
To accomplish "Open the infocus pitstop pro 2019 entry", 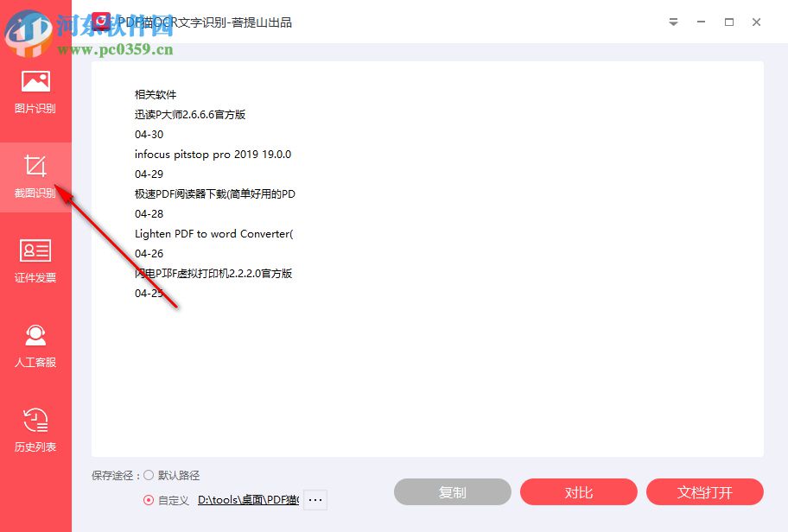I will tap(213, 154).
